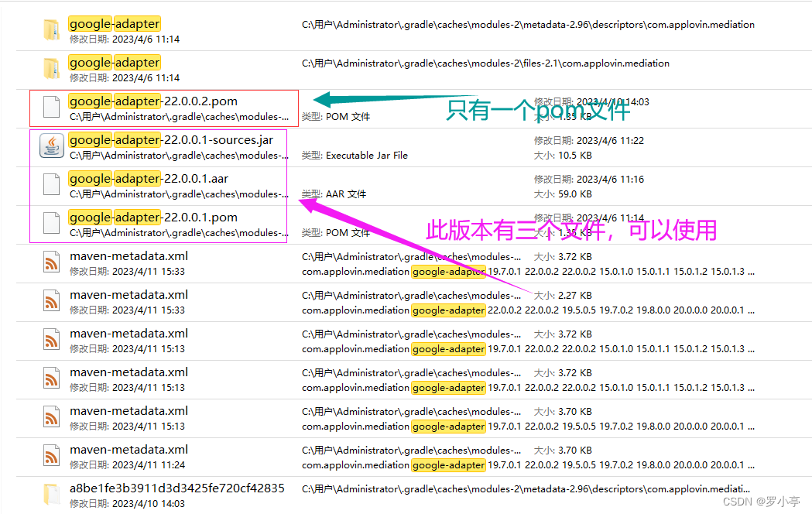Click the folder icon of google-adapter in metadata-2.96 descriptors

pyautogui.click(x=51, y=30)
